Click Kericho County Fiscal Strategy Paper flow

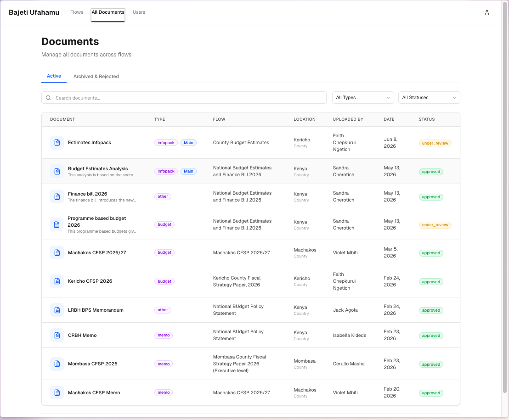237,281
